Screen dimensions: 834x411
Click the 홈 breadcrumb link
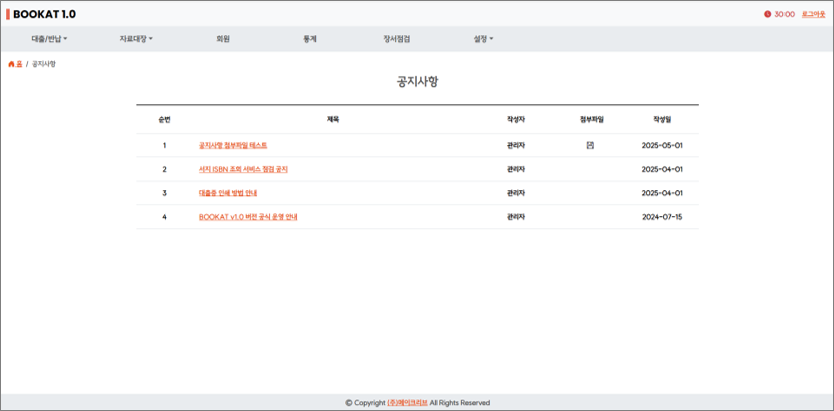[19, 64]
